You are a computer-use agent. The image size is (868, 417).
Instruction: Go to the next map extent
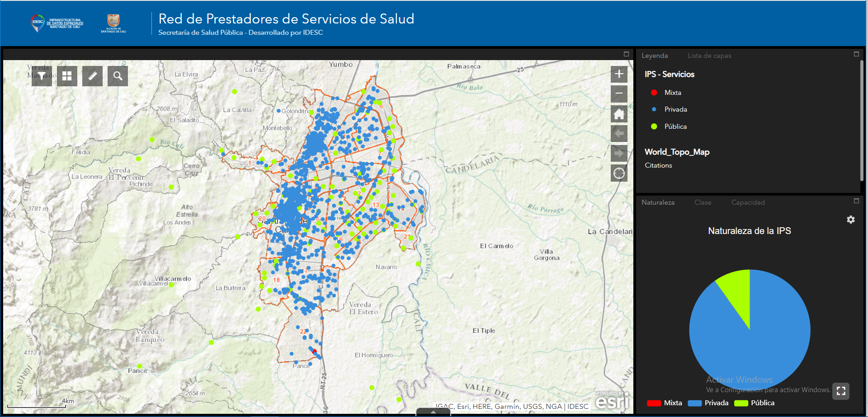click(619, 154)
